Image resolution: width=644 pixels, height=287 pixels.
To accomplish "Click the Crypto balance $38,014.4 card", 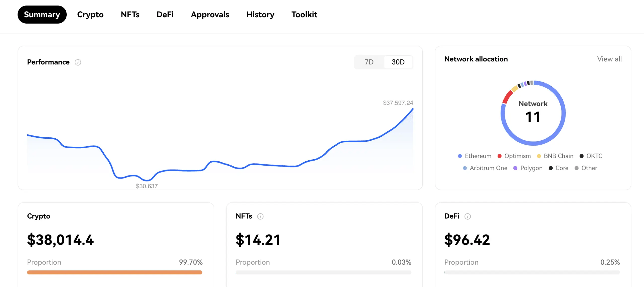I will click(x=60, y=239).
